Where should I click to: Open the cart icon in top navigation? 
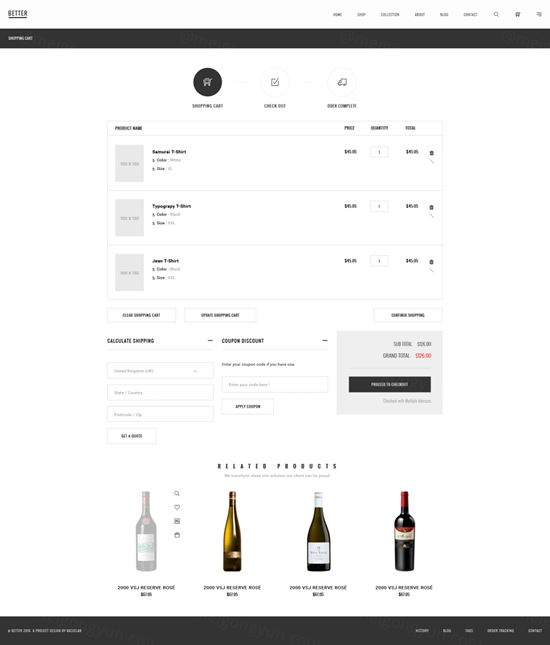point(518,14)
